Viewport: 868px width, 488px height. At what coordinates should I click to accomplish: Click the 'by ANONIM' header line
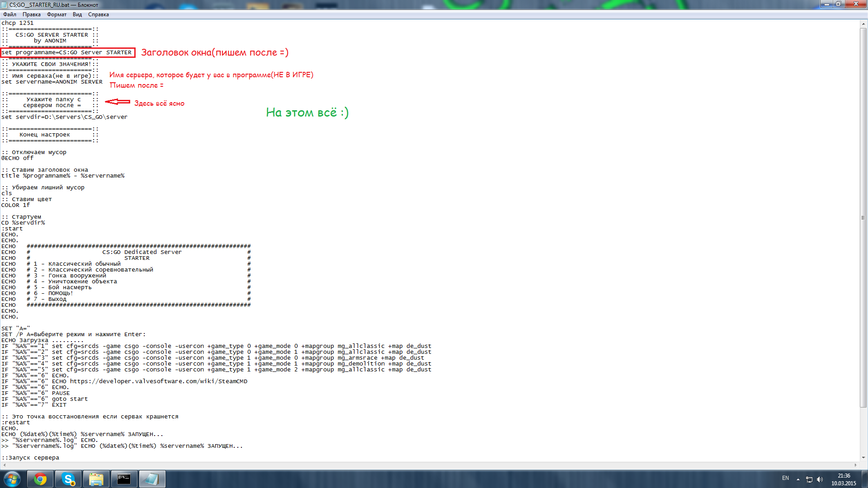point(50,41)
